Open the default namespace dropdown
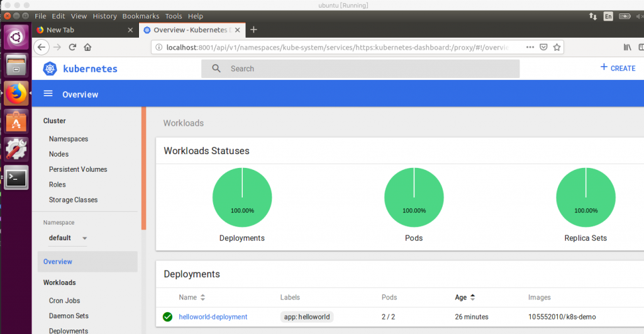Screen dimensions: 644x334 coord(68,238)
